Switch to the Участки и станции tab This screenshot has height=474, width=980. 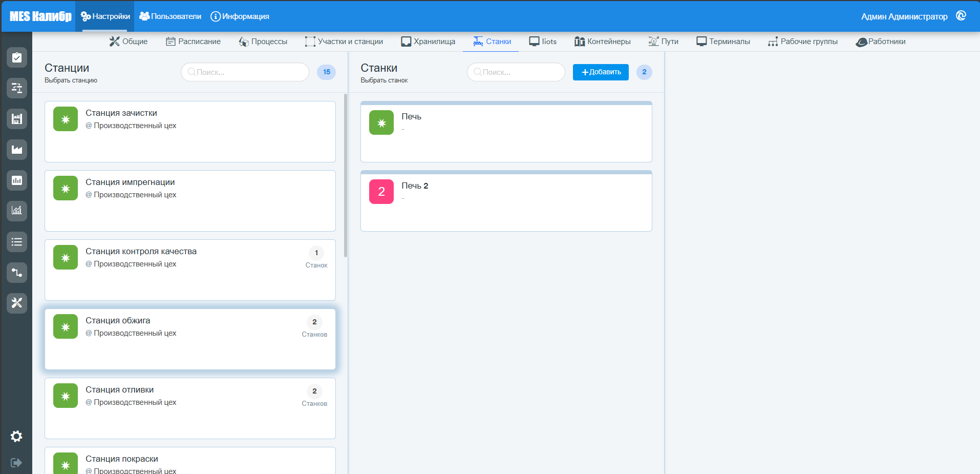coord(344,42)
